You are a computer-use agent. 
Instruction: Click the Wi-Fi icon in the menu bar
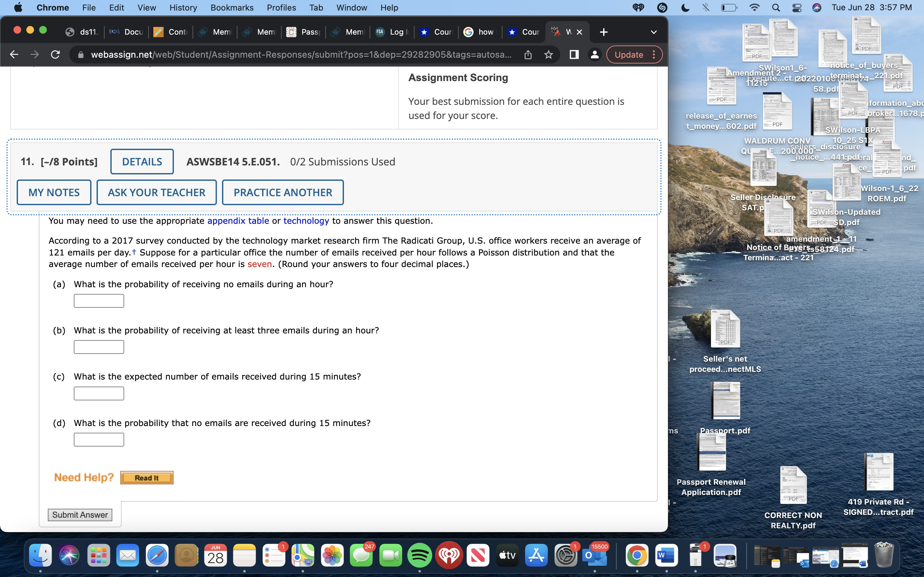754,7
